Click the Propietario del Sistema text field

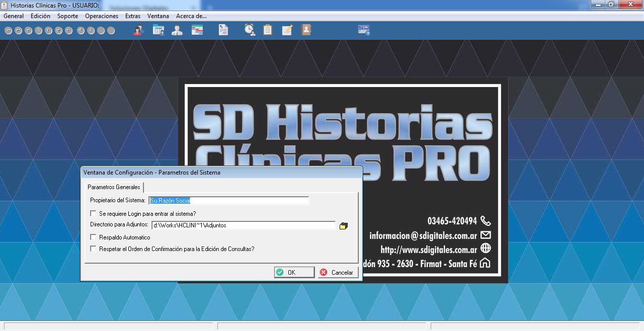(x=228, y=201)
